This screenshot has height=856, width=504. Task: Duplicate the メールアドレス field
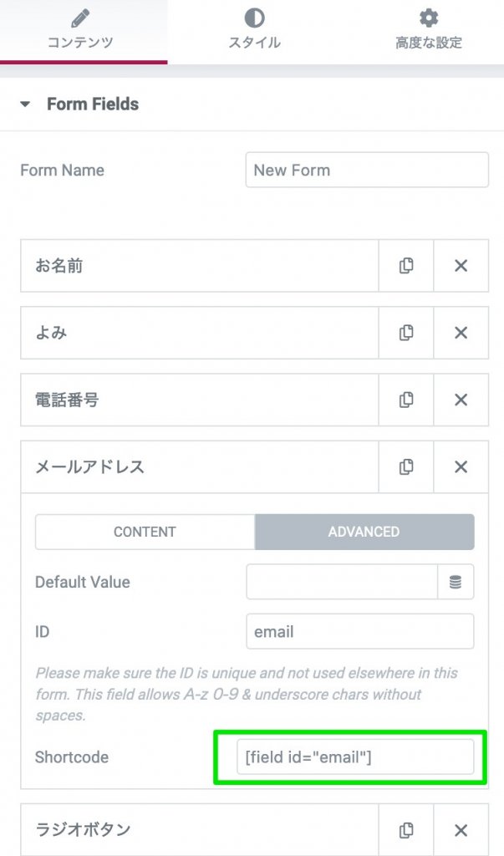tap(406, 466)
